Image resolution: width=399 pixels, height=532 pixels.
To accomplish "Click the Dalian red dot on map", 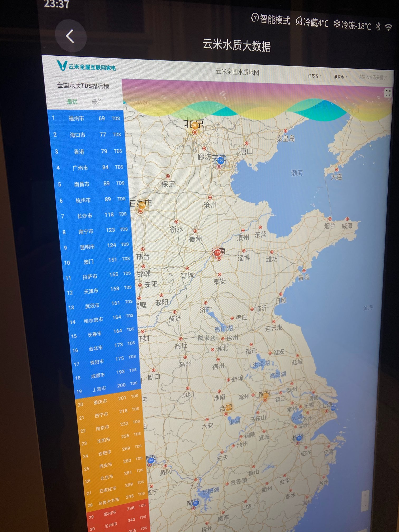I will coord(337,170).
